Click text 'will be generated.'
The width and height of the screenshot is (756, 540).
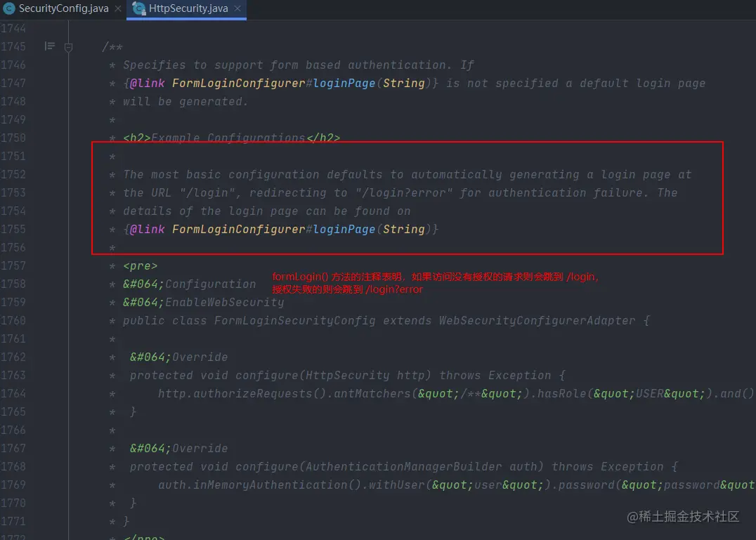185,102
